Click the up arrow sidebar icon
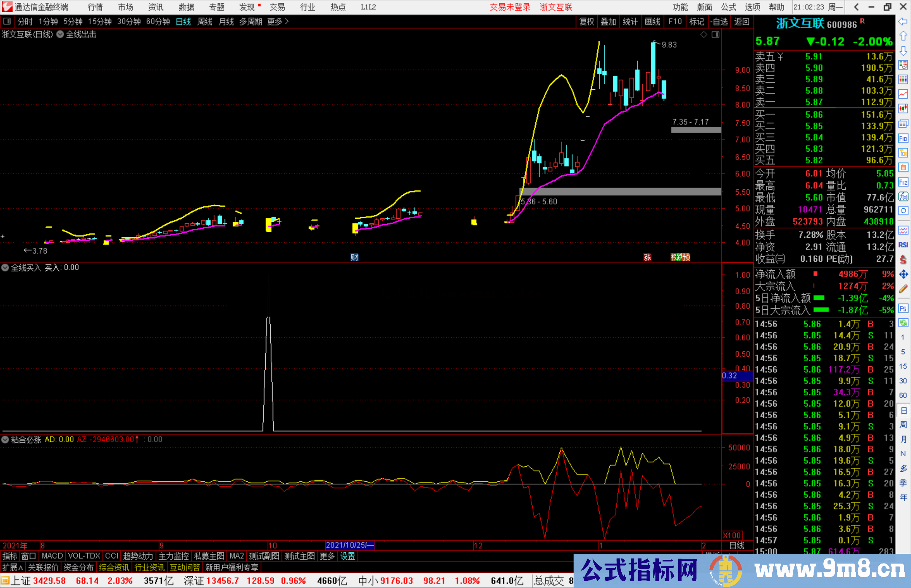 pyautogui.click(x=903, y=36)
